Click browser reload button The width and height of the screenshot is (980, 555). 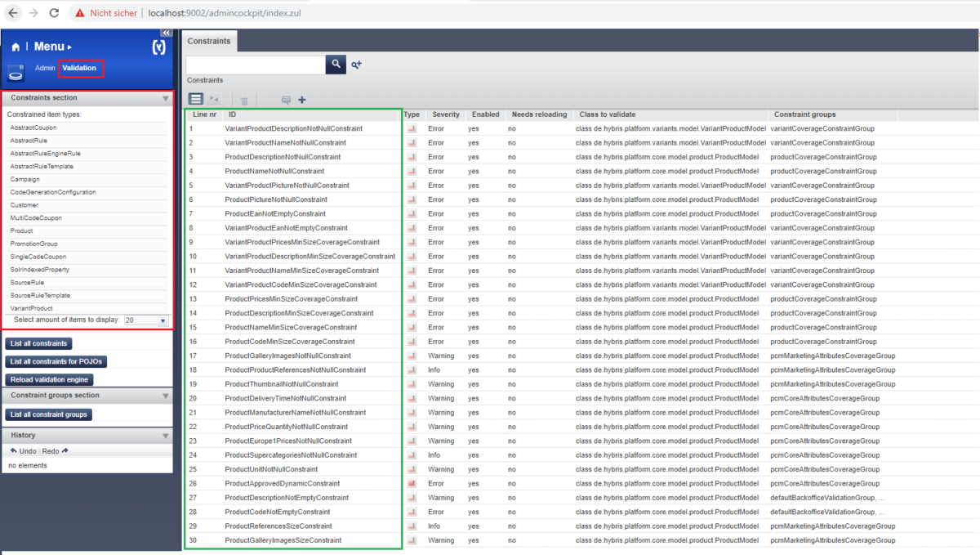54,13
